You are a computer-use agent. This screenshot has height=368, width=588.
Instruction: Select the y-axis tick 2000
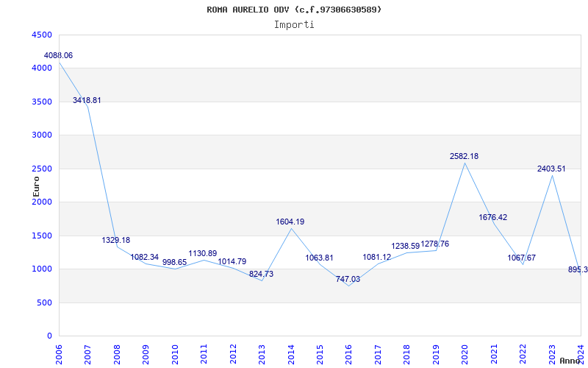tap(43, 202)
